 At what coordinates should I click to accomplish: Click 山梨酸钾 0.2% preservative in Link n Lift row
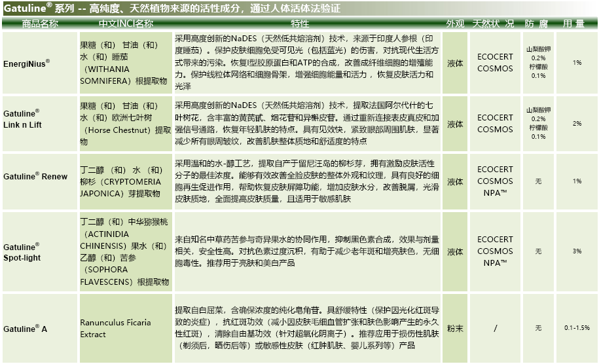(x=538, y=114)
